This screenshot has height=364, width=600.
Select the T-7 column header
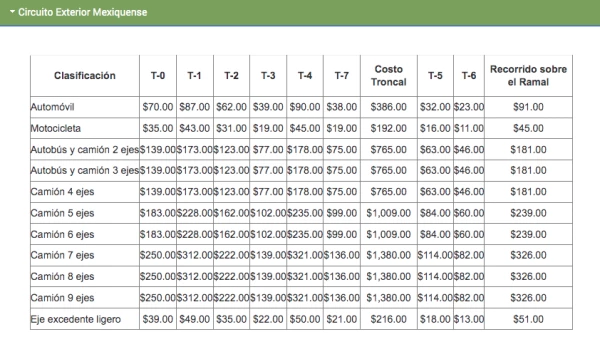click(x=341, y=75)
